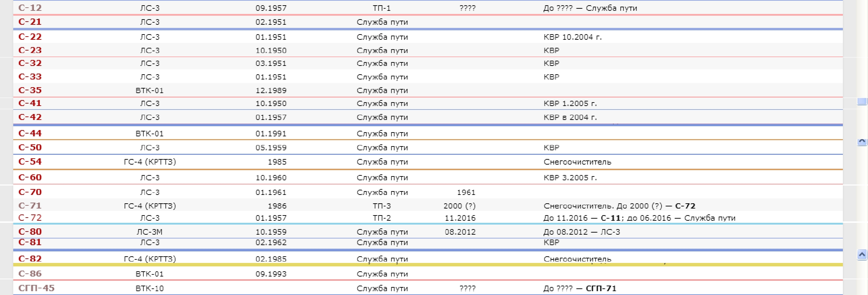
Task: Click the scrollbar up arrow beside row С-82
Action: (862, 255)
